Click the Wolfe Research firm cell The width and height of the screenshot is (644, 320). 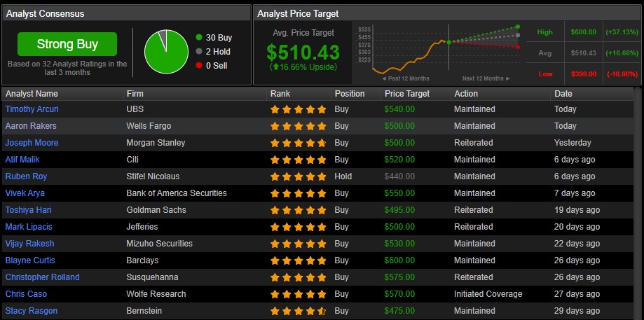click(156, 294)
